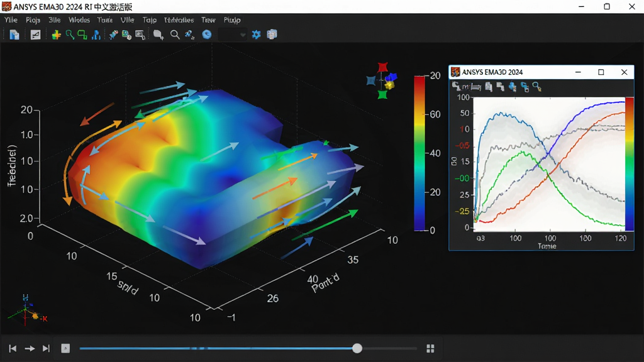
Task: Click the vertical color bar in plot window
Action: pos(629,164)
